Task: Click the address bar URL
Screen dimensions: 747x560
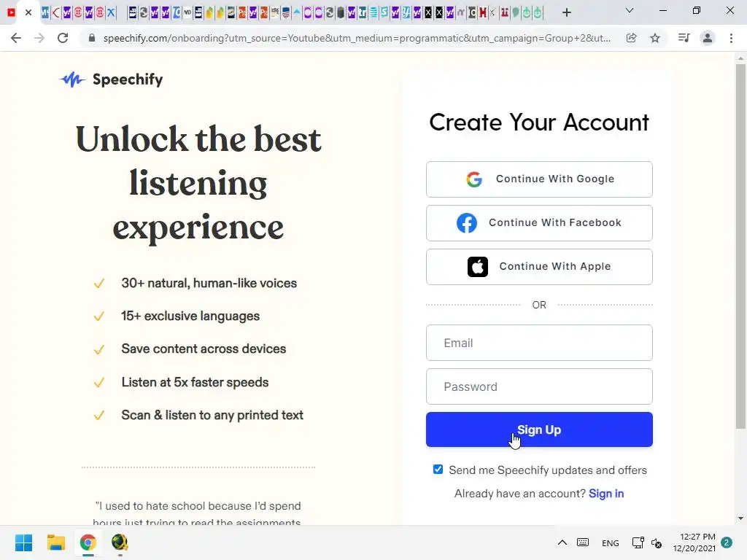Action: [x=357, y=38]
